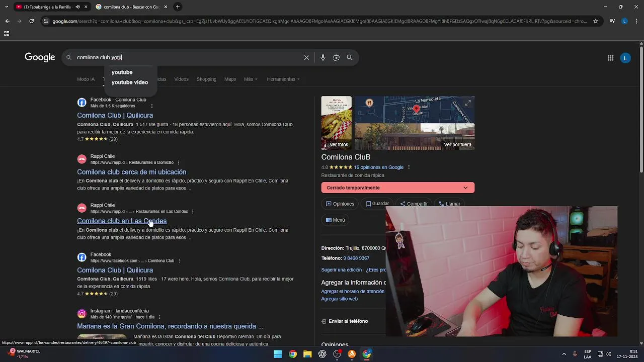Click Sugerir una edición
The width and height of the screenshot is (644, 362).
pos(342,270)
